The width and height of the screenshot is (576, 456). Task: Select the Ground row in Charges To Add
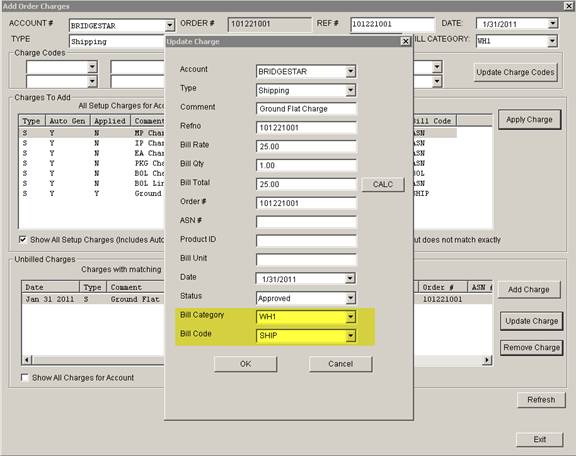tap(91, 193)
